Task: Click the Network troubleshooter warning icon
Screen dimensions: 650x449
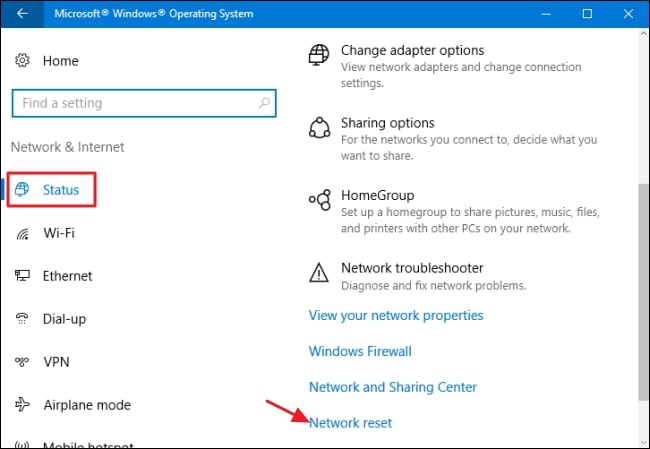Action: (319, 272)
